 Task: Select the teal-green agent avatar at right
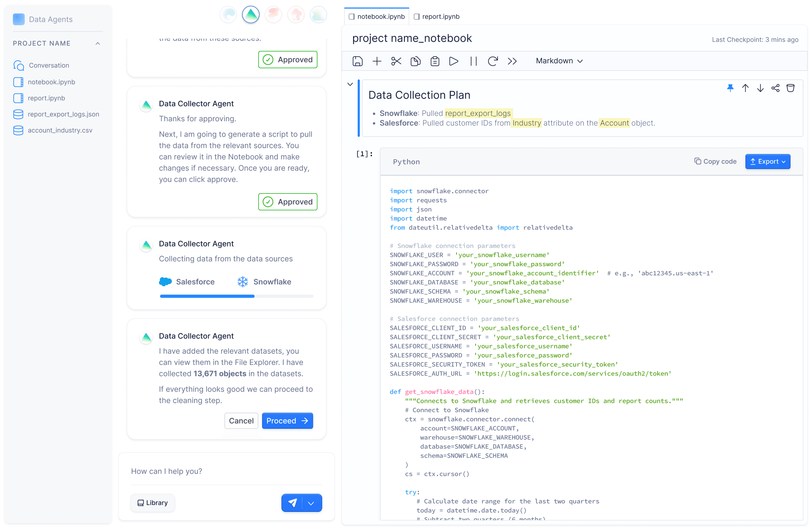[x=318, y=15]
